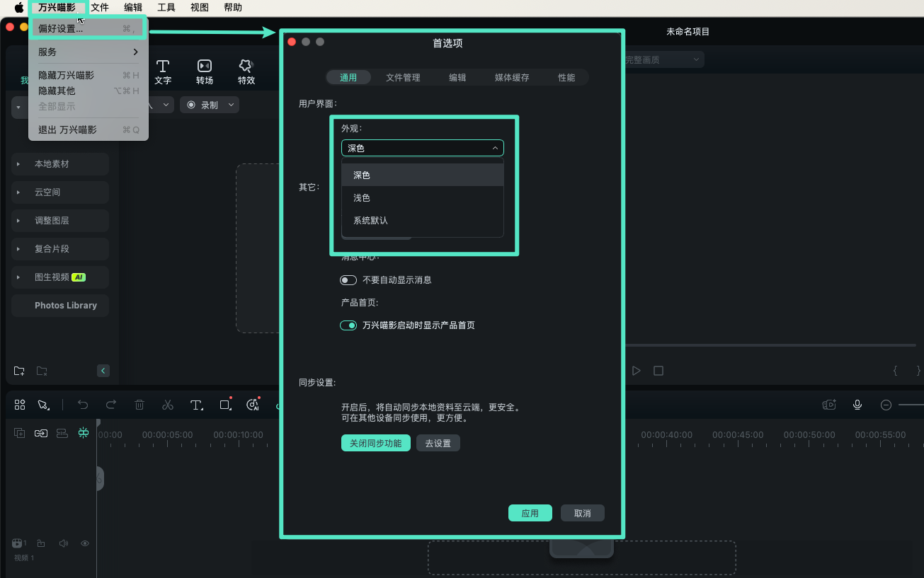Select the Split (scissors) icon
Image resolution: width=924 pixels, height=578 pixels.
click(x=168, y=404)
